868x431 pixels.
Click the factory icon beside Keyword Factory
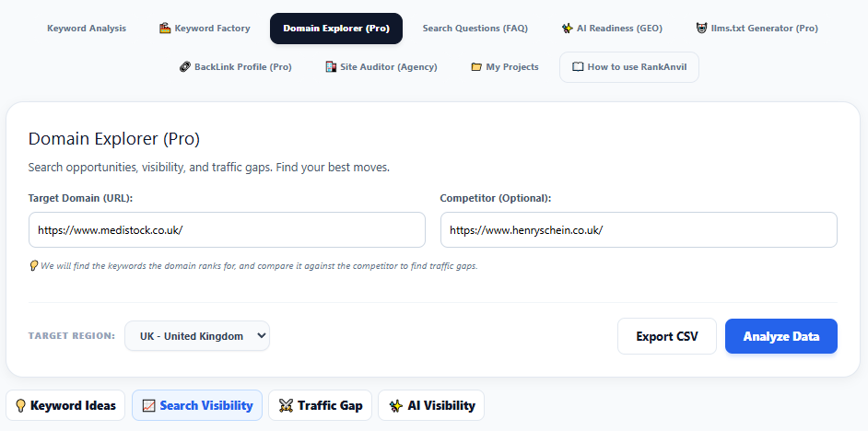(165, 29)
